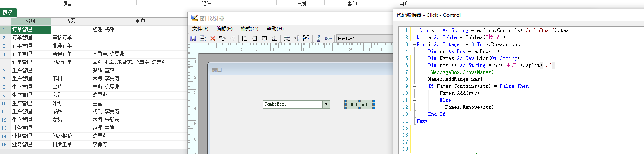Open the ComboBox1 dropdown arrow
644x154 pixels.
point(326,104)
